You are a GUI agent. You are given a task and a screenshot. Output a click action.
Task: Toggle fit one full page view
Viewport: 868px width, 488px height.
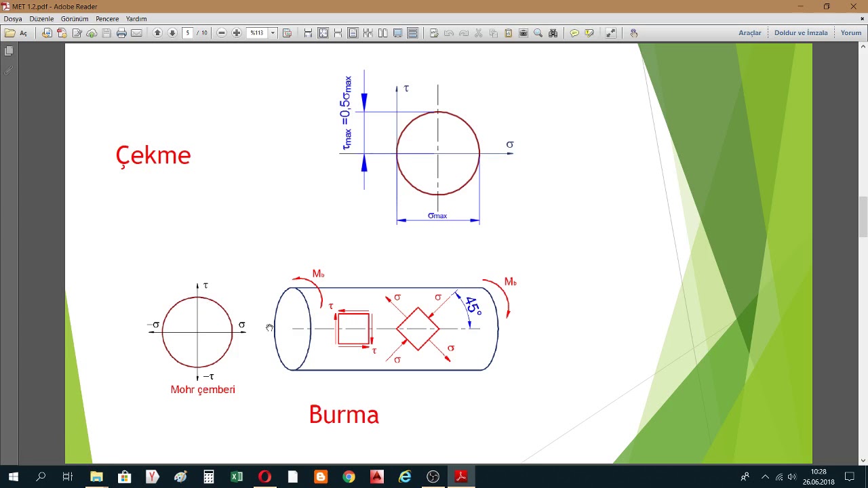[323, 33]
